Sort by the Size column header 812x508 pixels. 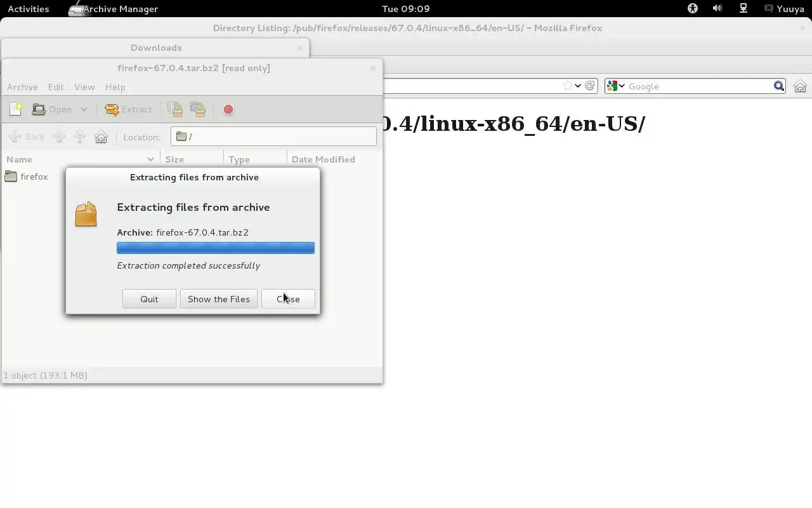[192, 159]
